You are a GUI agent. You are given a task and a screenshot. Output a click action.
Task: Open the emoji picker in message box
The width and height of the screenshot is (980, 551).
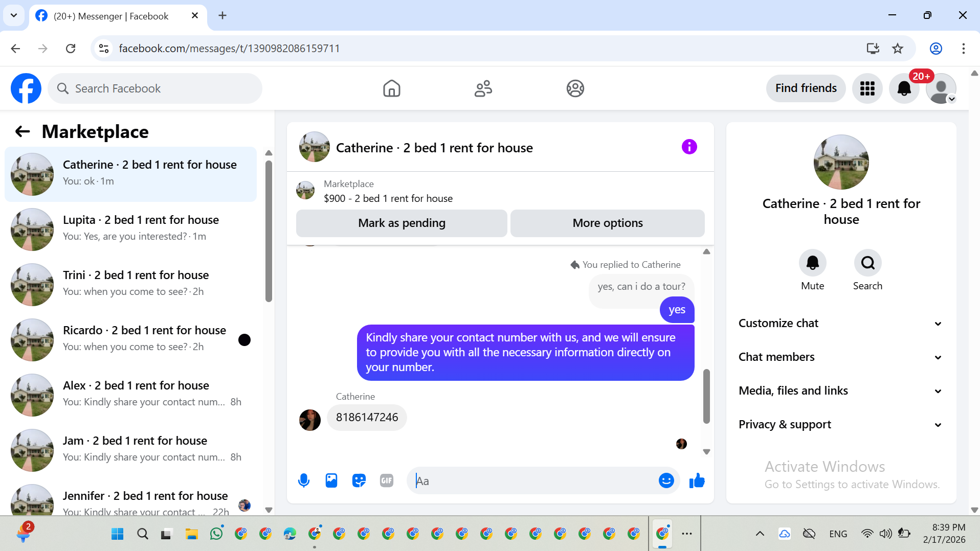[666, 480]
